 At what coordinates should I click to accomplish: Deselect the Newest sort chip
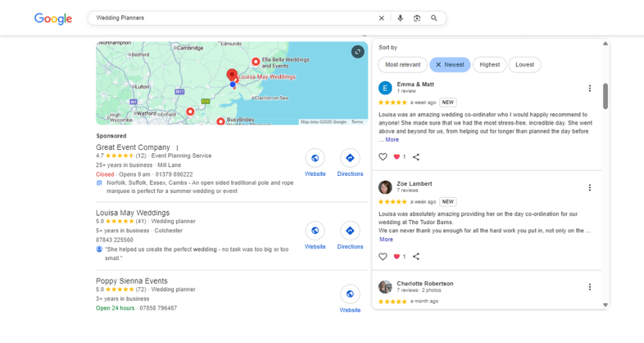(x=449, y=65)
